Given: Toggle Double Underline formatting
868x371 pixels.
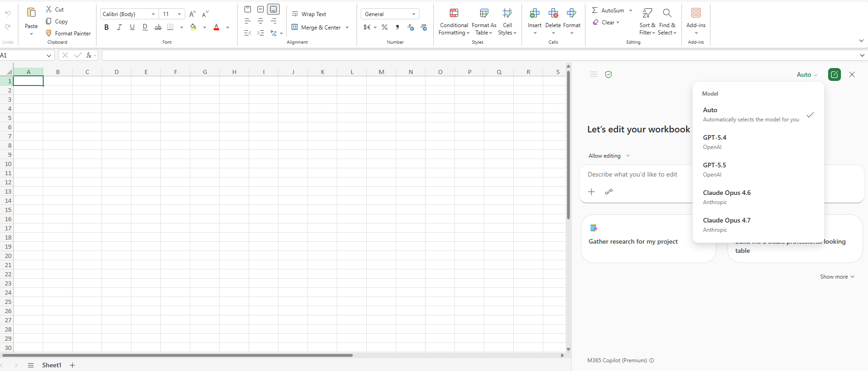Looking at the screenshot, I should 145,27.
